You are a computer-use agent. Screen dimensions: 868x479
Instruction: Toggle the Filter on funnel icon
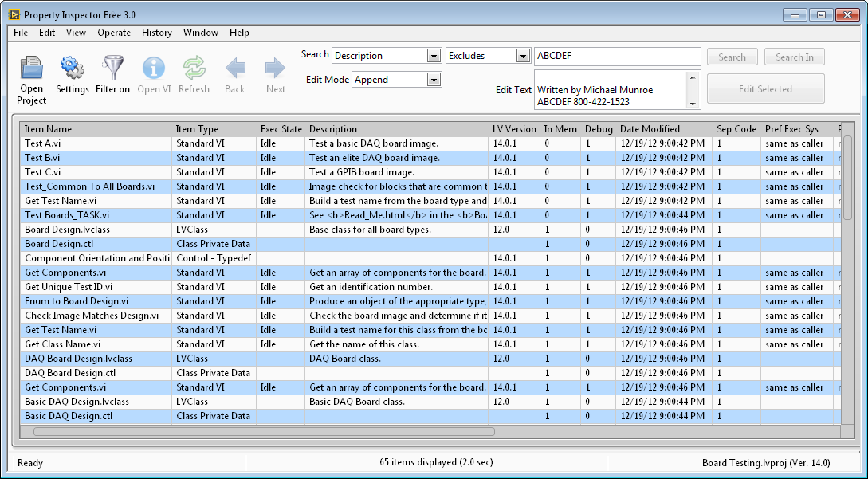tap(113, 69)
